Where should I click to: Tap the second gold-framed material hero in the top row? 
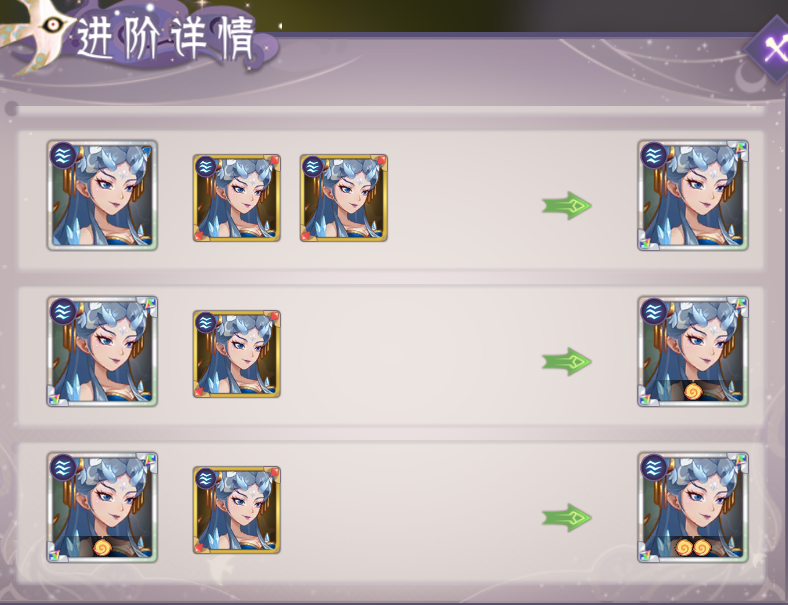pyautogui.click(x=344, y=198)
